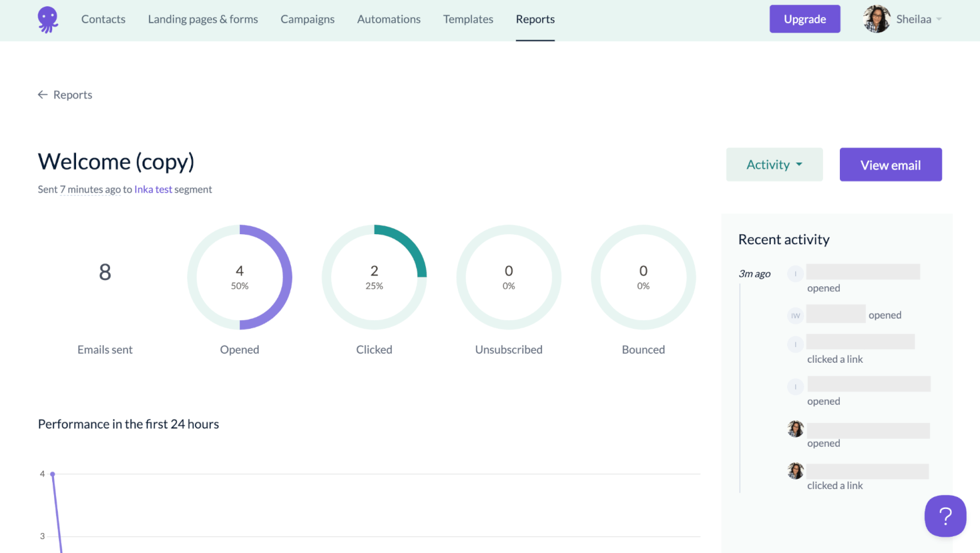The width and height of the screenshot is (980, 553).
Task: Click first contact avatar in Recent activity
Action: pos(795,274)
